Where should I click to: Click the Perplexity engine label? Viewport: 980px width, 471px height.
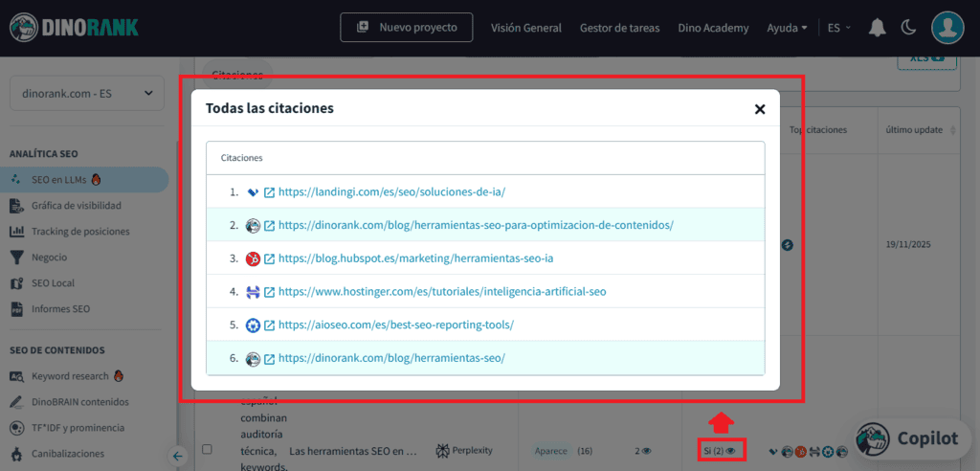tap(464, 450)
